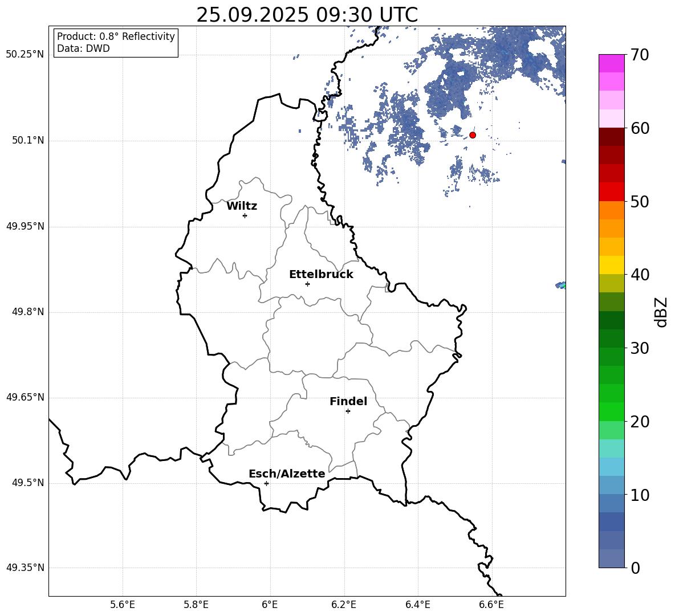Viewport: 675px width, 616px height.
Task: Click the 6.4°E longitude label
Action: pyautogui.click(x=417, y=605)
